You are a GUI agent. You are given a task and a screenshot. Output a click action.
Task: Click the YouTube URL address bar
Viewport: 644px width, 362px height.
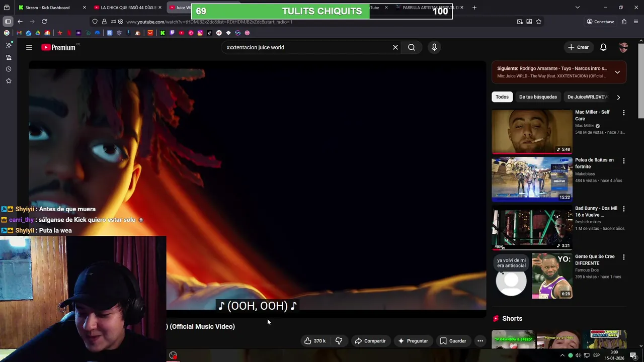[x=317, y=22]
